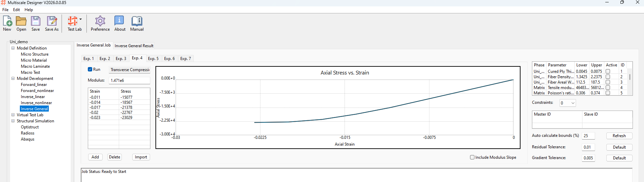Image resolution: width=644 pixels, height=182 pixels.
Task: Click the Save As icon
Action: 52,22
